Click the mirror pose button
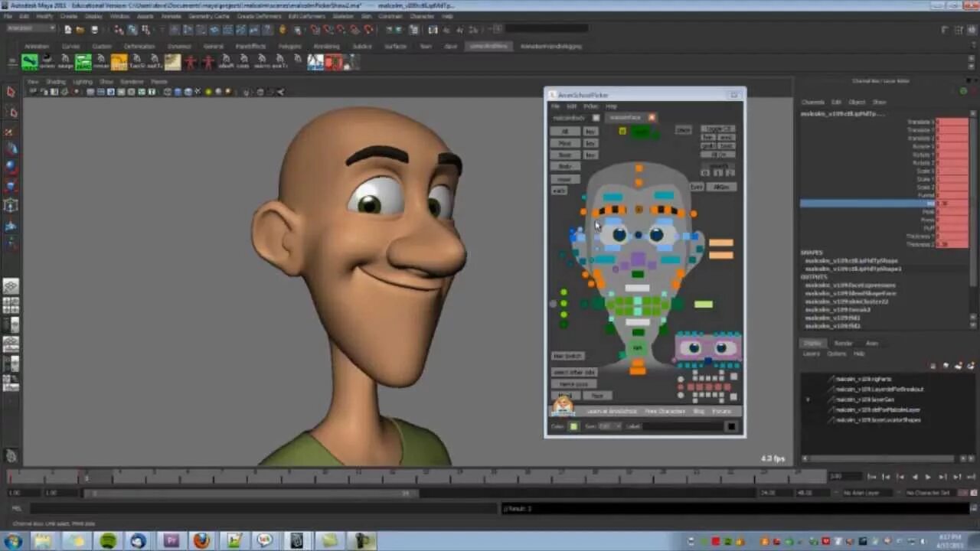This screenshot has height=551, width=980. pyautogui.click(x=573, y=383)
